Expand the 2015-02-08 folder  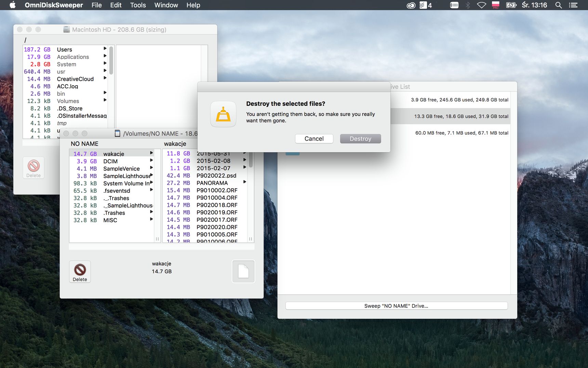tap(245, 160)
